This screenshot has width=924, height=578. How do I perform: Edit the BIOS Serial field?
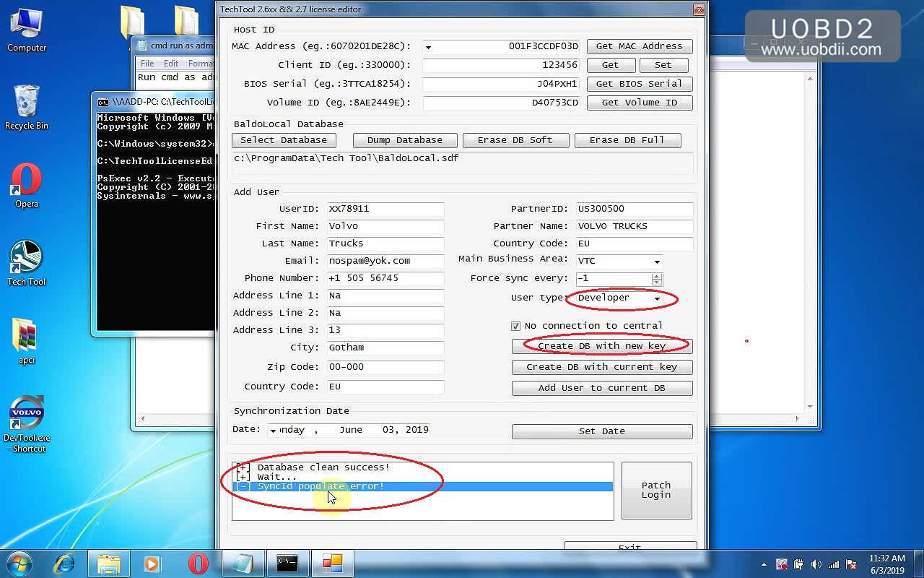[502, 84]
